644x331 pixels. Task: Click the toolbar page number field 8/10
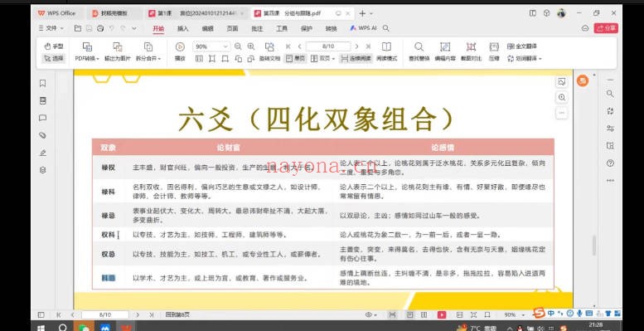tap(328, 46)
